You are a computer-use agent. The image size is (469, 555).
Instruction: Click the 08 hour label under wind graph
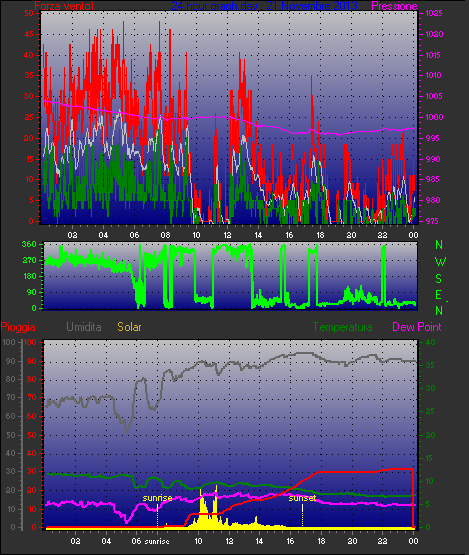click(165, 235)
